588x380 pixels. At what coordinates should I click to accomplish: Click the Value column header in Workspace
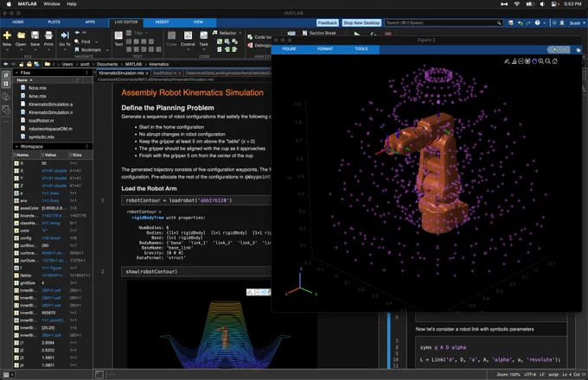click(51, 155)
